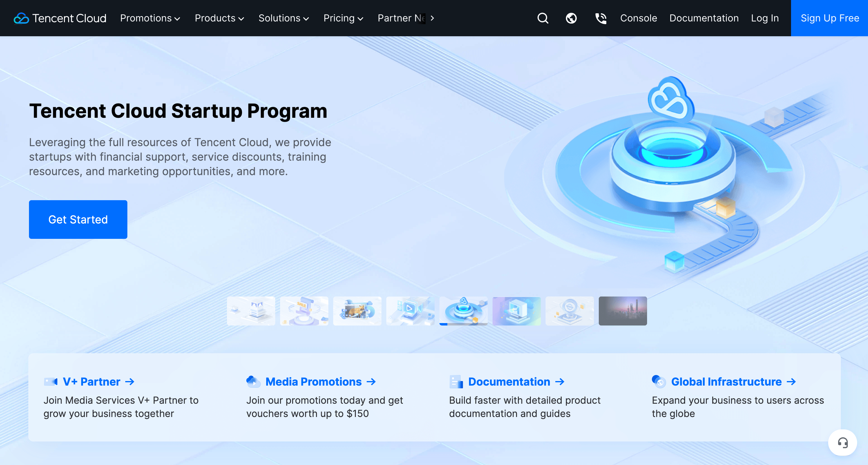This screenshot has width=868, height=465.
Task: Click the phone contact icon
Action: pos(601,18)
